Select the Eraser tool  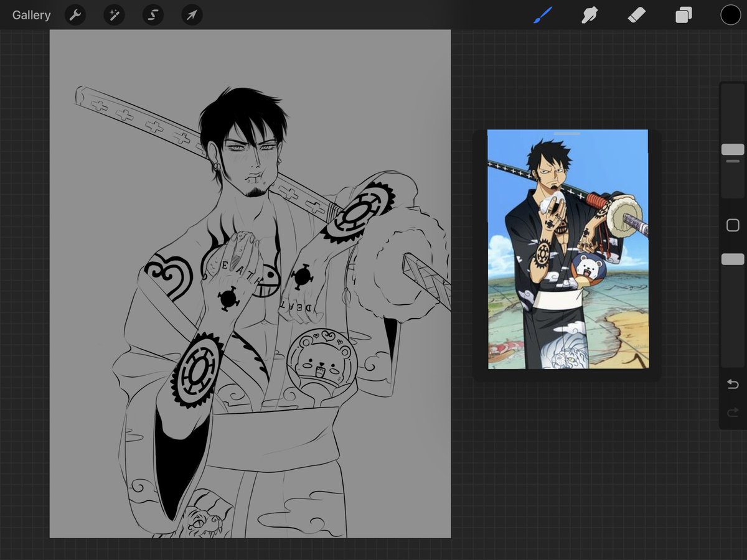click(637, 15)
